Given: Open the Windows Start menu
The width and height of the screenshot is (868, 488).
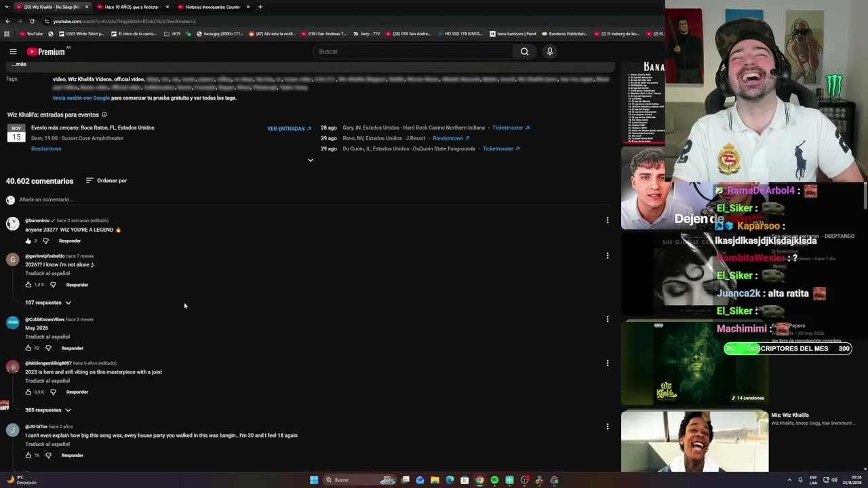Looking at the screenshot, I should pyautogui.click(x=314, y=480).
